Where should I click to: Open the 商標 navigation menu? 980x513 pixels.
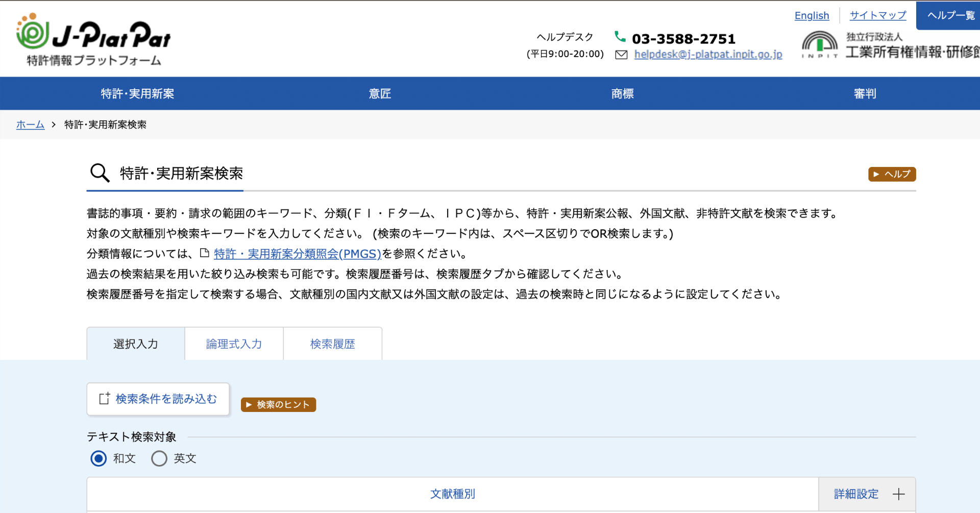click(622, 93)
